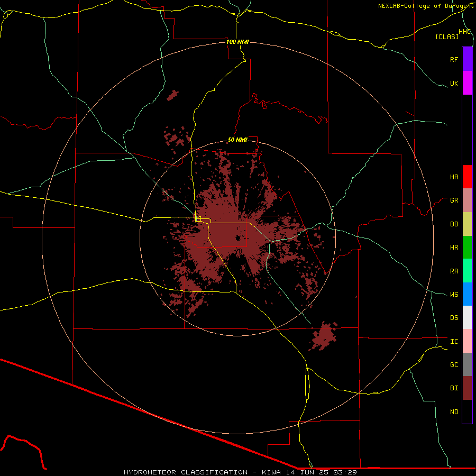Click the "50 NMI" range ring label

click(237, 140)
